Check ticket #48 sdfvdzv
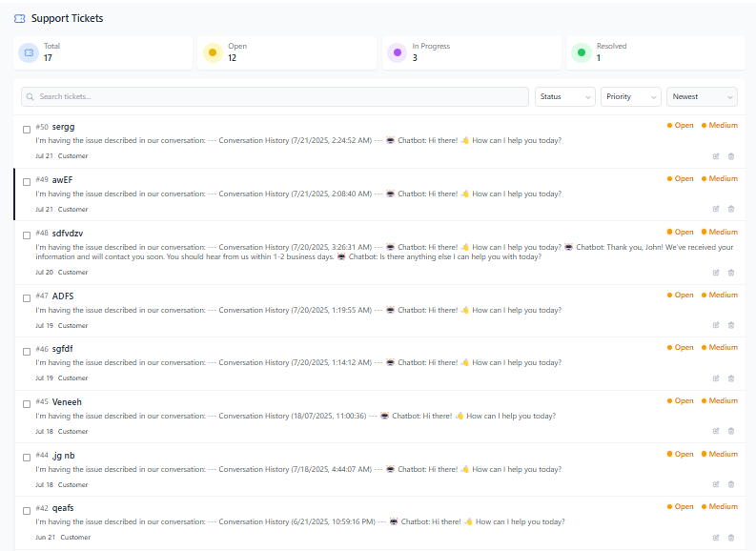The width and height of the screenshot is (756, 551). (x=27, y=235)
